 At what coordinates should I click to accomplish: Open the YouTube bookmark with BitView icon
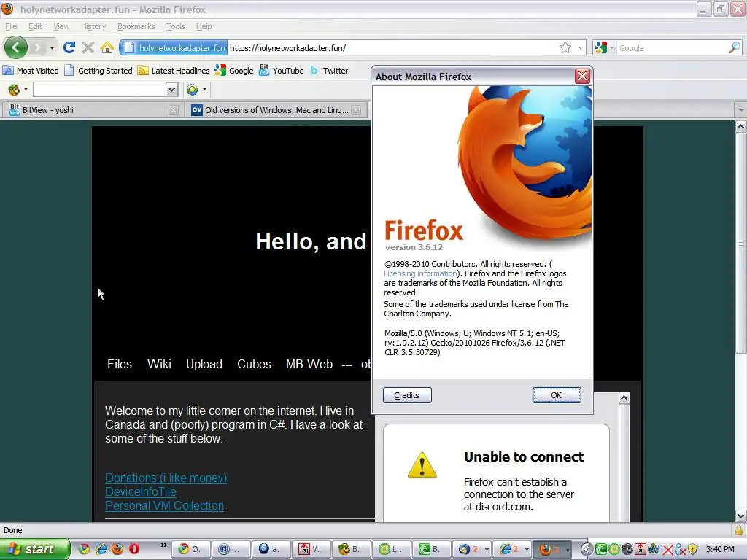tap(281, 71)
